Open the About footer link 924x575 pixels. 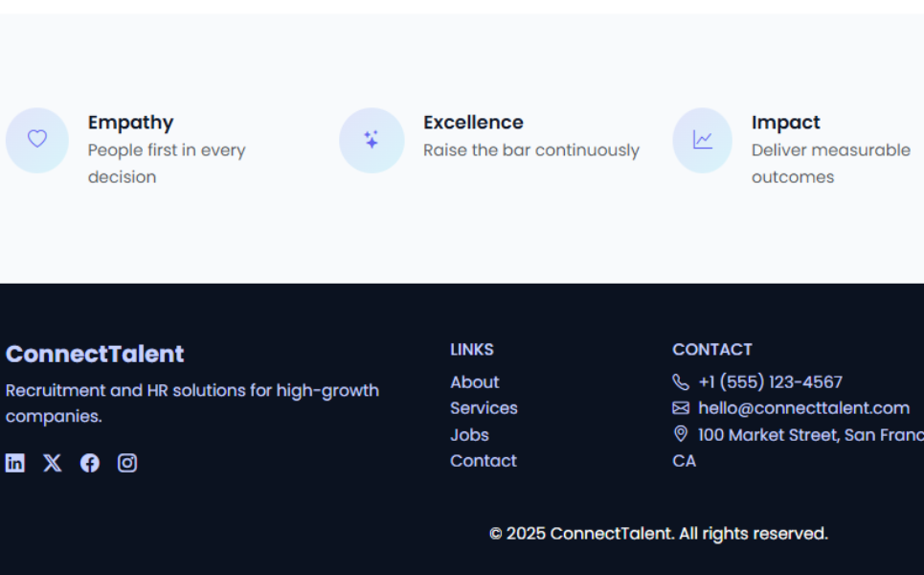tap(475, 382)
